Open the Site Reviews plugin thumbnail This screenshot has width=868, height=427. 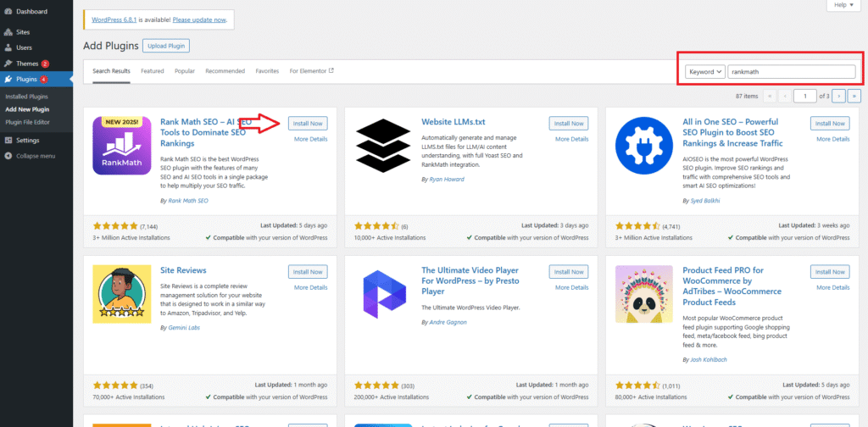click(x=122, y=294)
